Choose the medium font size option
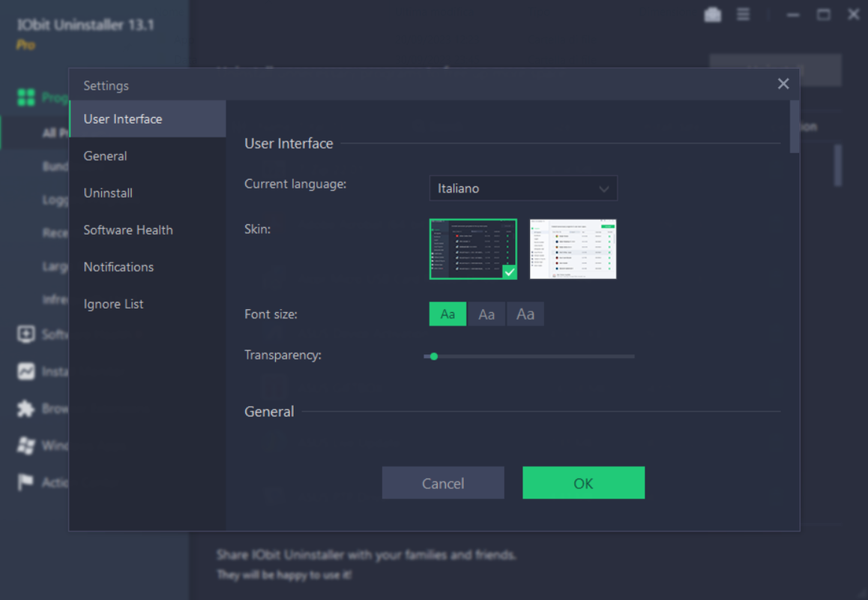Image resolution: width=868 pixels, height=600 pixels. click(486, 314)
